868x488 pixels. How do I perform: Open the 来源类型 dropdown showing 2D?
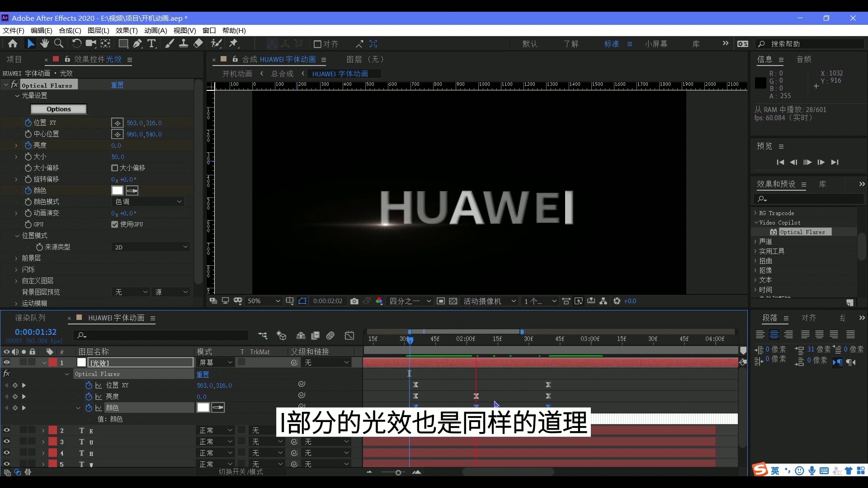click(x=151, y=247)
